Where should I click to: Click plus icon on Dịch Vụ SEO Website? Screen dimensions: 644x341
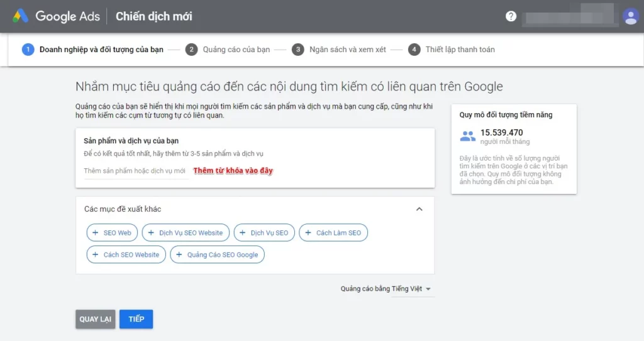pos(151,232)
